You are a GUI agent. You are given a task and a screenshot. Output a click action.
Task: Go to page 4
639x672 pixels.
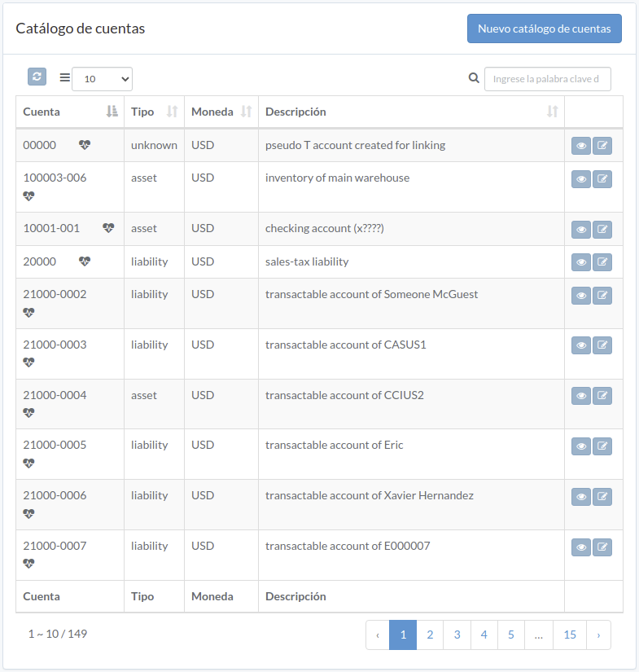click(484, 635)
